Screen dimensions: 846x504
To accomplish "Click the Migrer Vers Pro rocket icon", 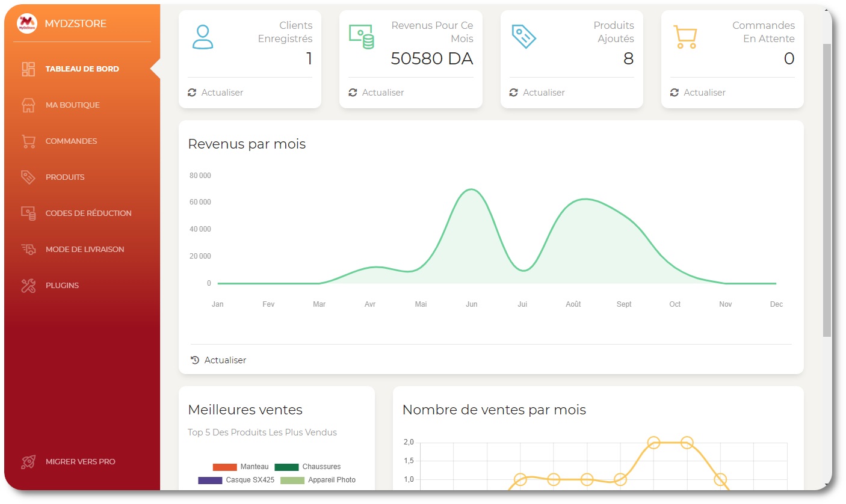I will (x=28, y=461).
